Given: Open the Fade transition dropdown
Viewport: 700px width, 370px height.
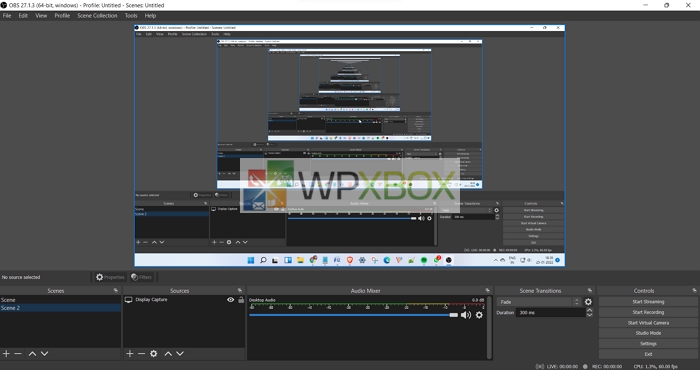Looking at the screenshot, I should point(539,302).
